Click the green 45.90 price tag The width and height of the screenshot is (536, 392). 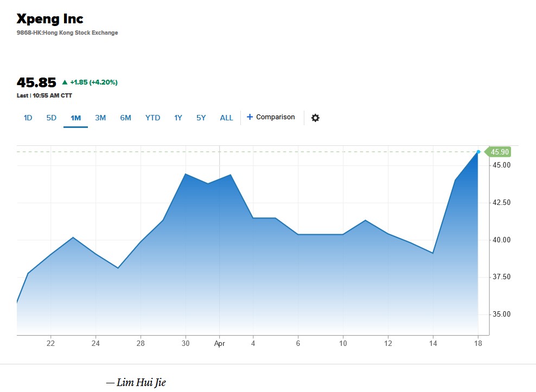pyautogui.click(x=498, y=152)
